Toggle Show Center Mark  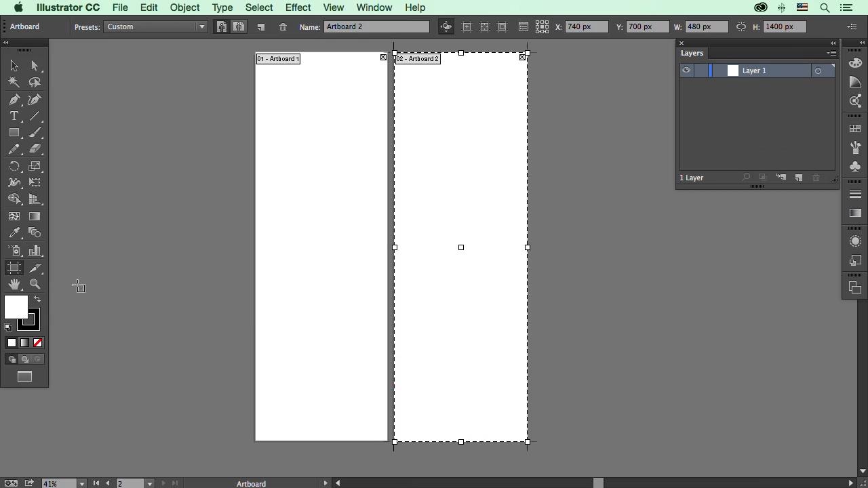[467, 27]
